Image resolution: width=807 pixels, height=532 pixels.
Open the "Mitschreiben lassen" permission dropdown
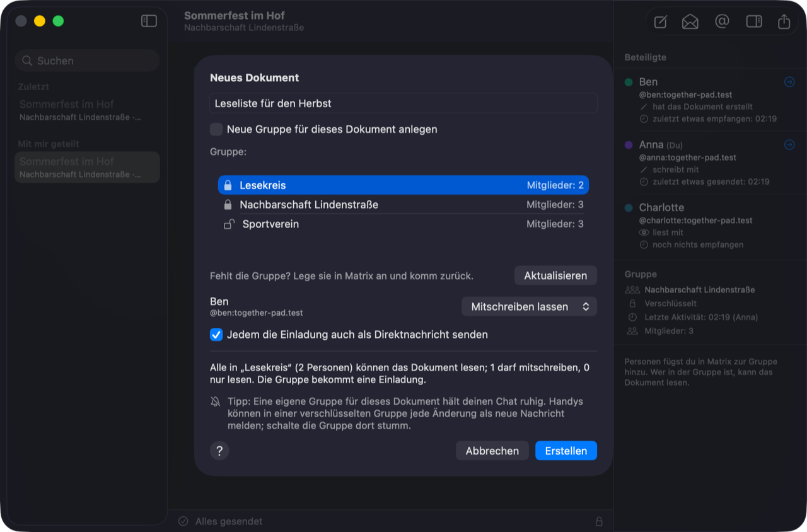point(530,307)
